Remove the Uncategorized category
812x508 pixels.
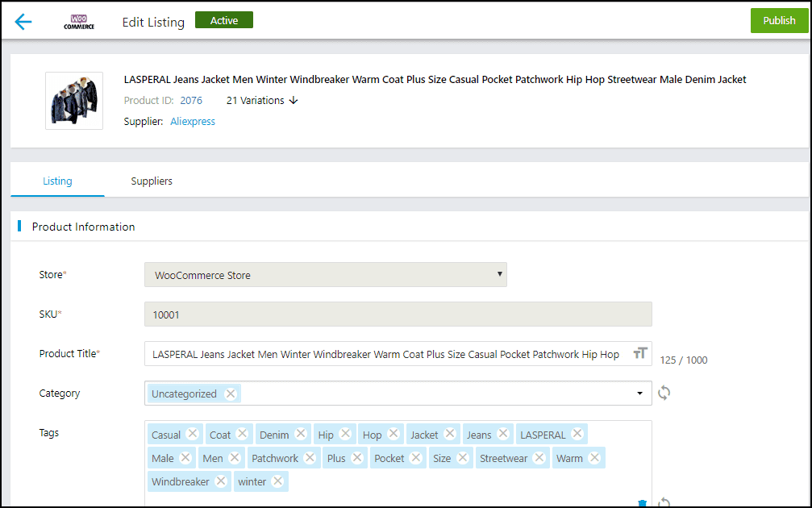click(231, 393)
